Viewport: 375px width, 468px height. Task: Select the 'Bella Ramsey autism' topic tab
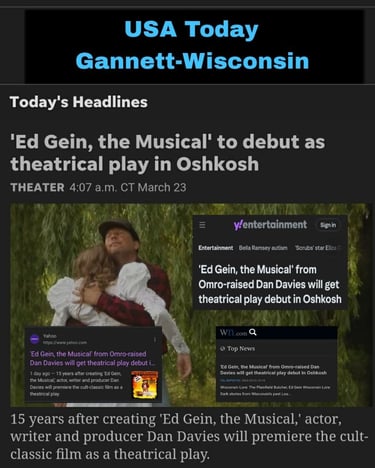tap(263, 248)
